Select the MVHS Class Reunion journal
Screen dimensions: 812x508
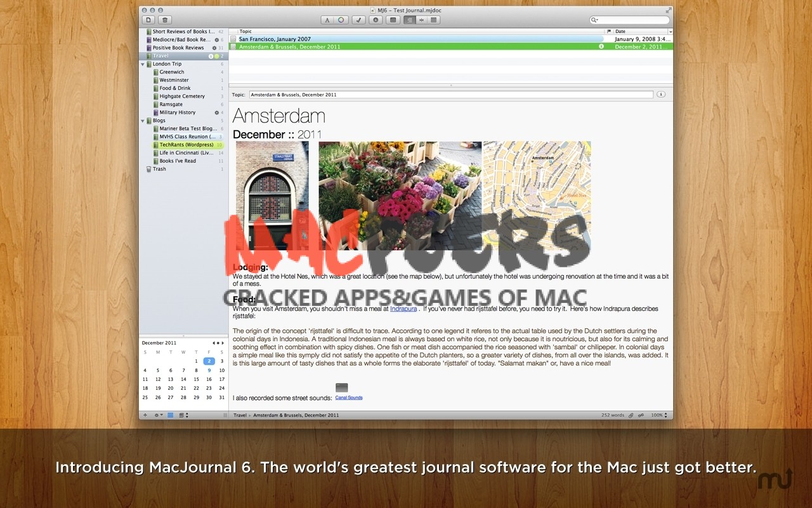coord(183,137)
